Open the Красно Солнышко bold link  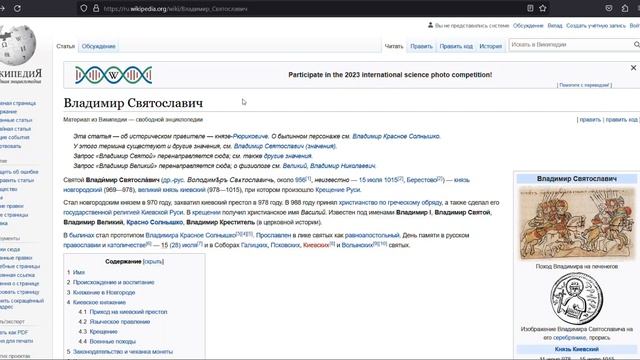coord(154,222)
